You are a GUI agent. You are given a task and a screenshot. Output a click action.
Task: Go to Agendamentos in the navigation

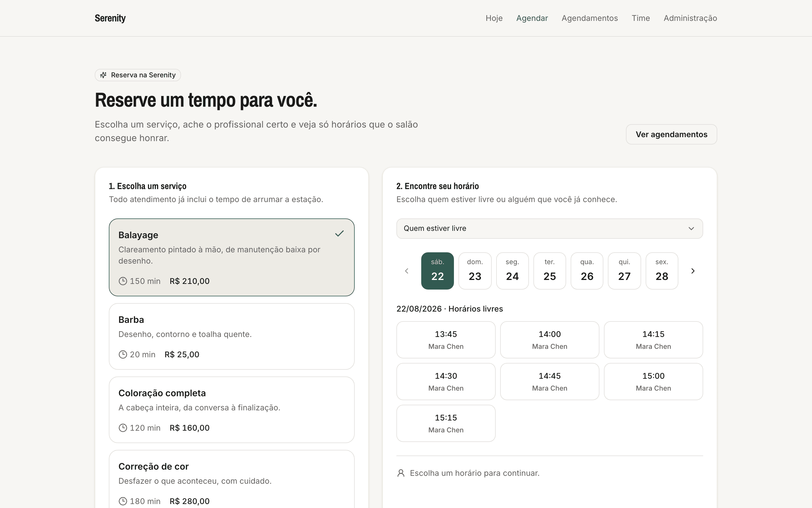tap(590, 18)
